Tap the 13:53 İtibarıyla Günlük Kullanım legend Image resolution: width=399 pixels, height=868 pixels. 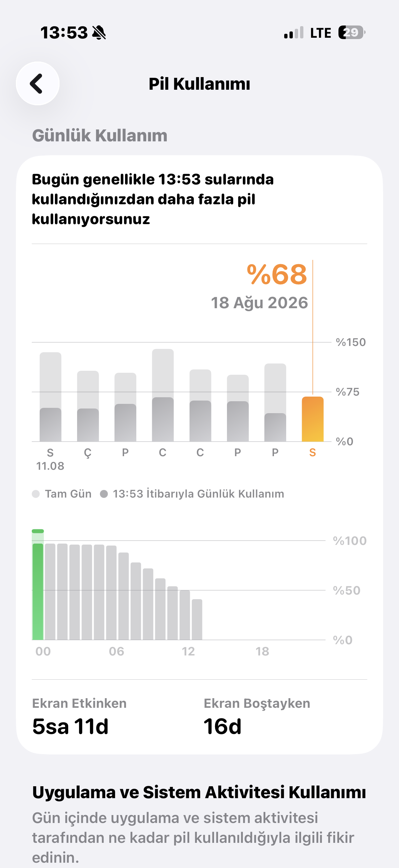point(192,494)
